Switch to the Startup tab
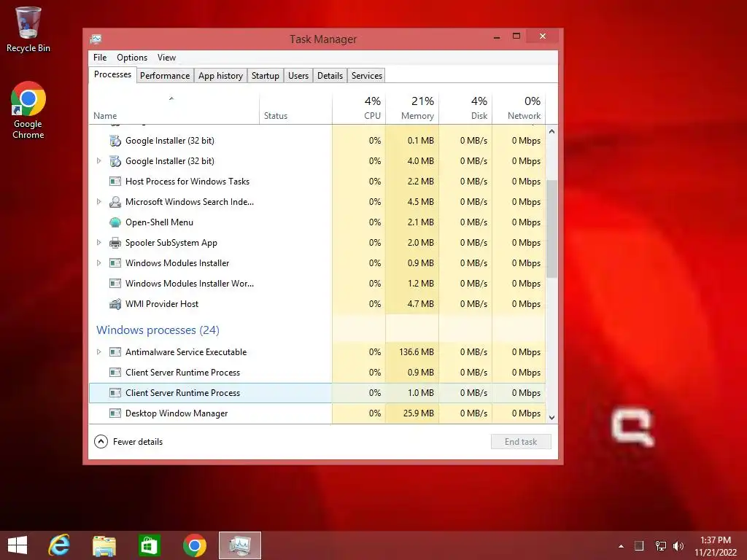The image size is (747, 560). point(266,76)
